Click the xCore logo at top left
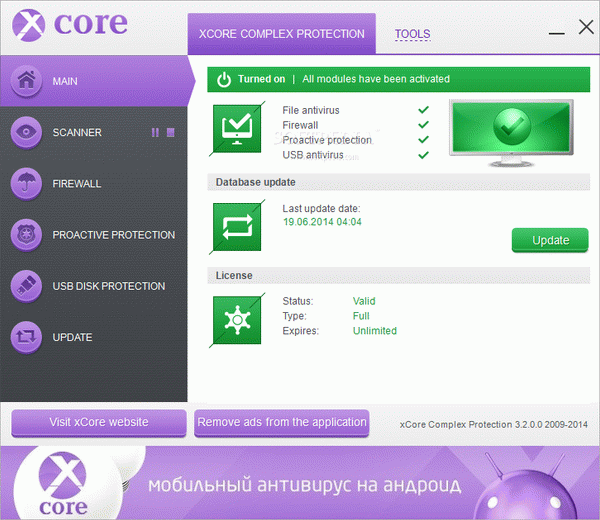 pos(69,25)
